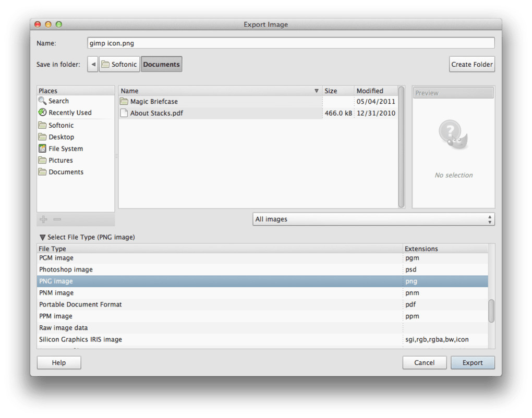
Task: Open the All images filter dropdown
Action: click(x=373, y=219)
